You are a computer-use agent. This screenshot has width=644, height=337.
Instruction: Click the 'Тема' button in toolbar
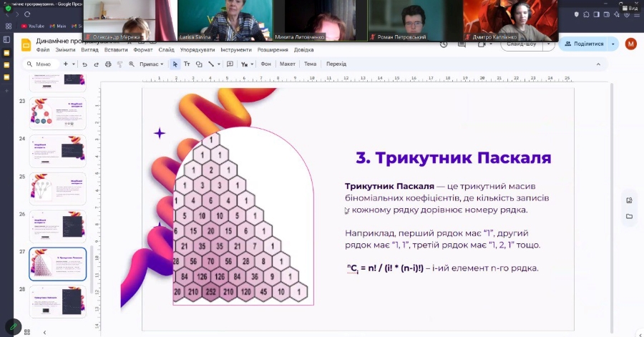coord(310,64)
